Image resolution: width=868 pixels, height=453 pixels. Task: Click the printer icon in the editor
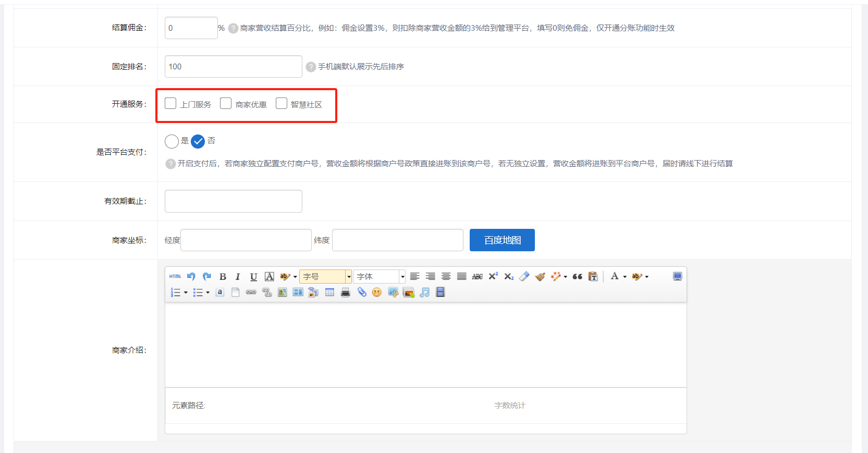[345, 292]
